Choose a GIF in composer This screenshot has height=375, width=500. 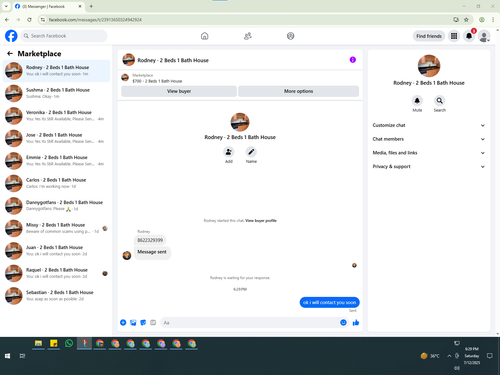[153, 322]
